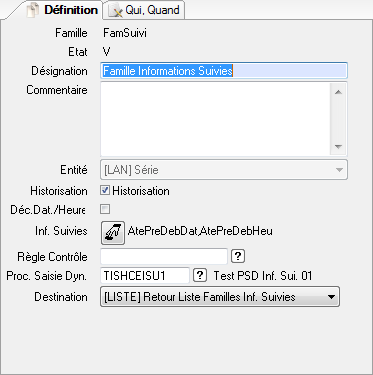The height and width of the screenshot is (375, 373).
Task: Click the Proc. Saisie Dyn. help question-mark icon
Action: click(x=200, y=275)
